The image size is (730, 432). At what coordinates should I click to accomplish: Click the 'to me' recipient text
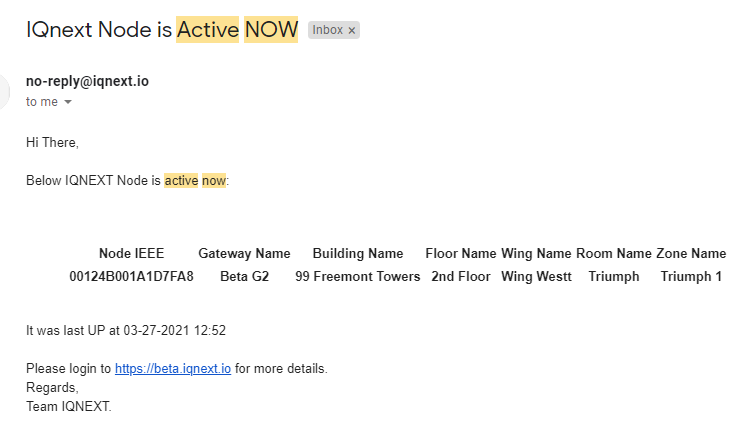42,102
